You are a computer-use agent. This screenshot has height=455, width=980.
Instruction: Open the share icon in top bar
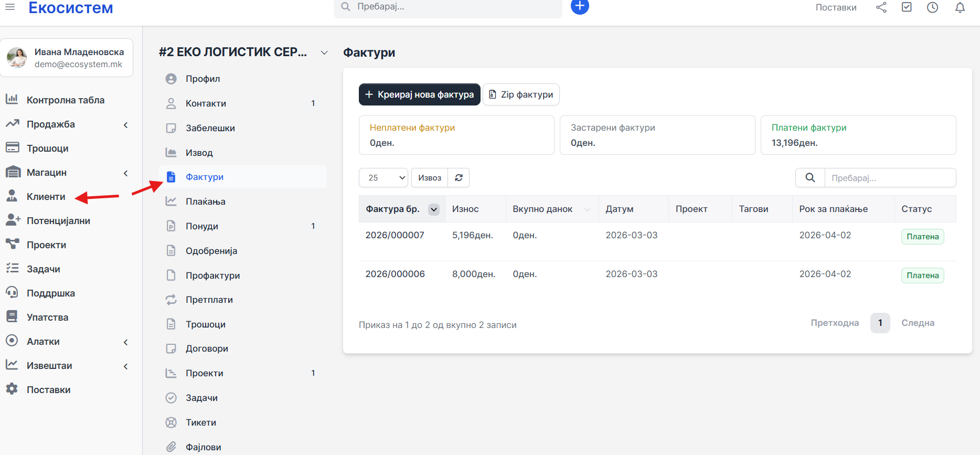coord(881,7)
